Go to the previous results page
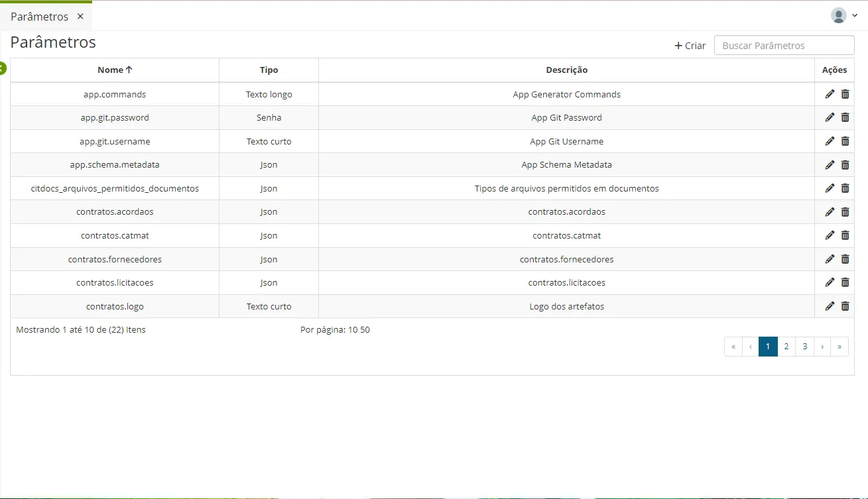This screenshot has height=499, width=868. tap(751, 347)
